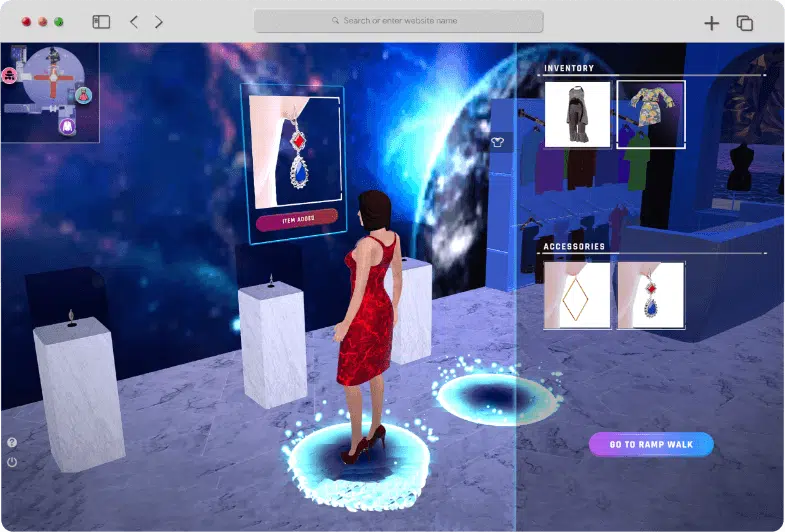Choose the gold diamond-shaped earring accessory
This screenshot has height=532, width=785.
pyautogui.click(x=577, y=296)
